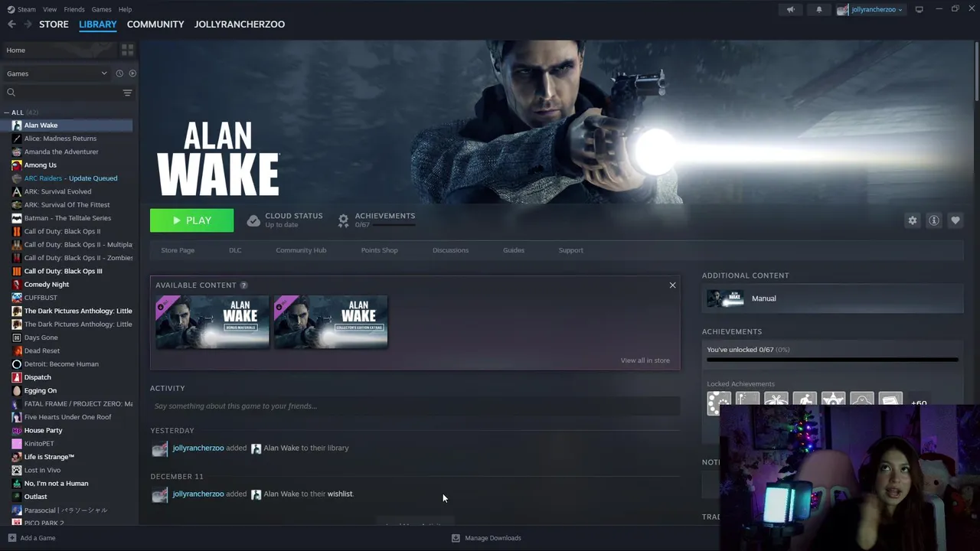Open the notifications bell
980x551 pixels.
[x=818, y=9]
